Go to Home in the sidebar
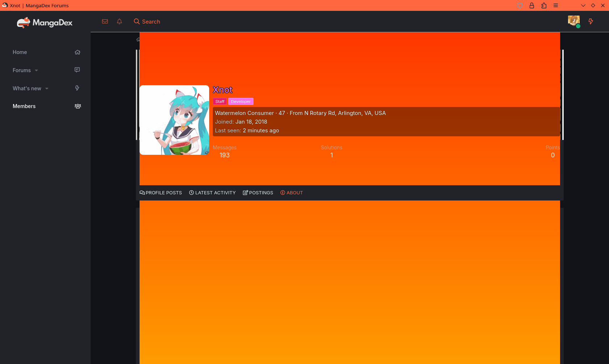This screenshot has width=609, height=364. [20, 52]
